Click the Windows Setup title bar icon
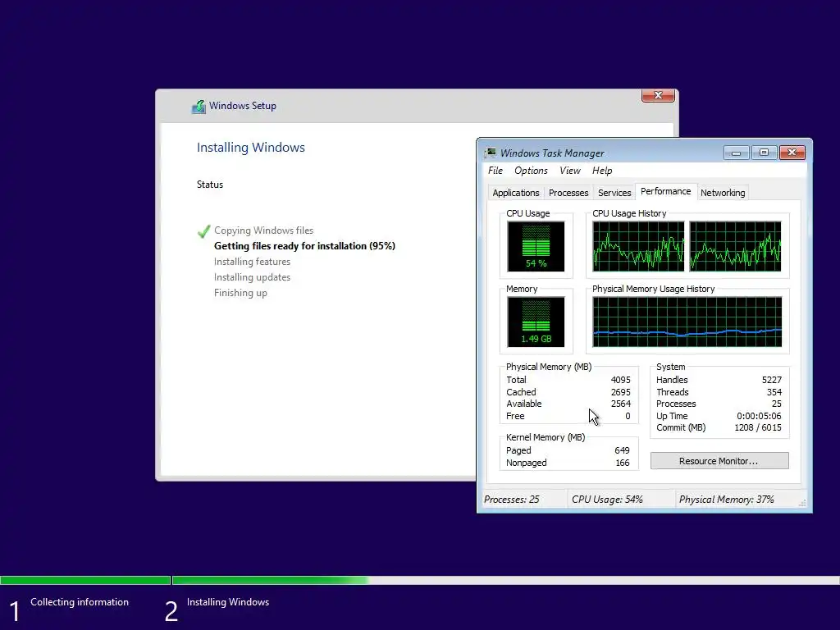Image resolution: width=840 pixels, height=630 pixels. coord(199,106)
